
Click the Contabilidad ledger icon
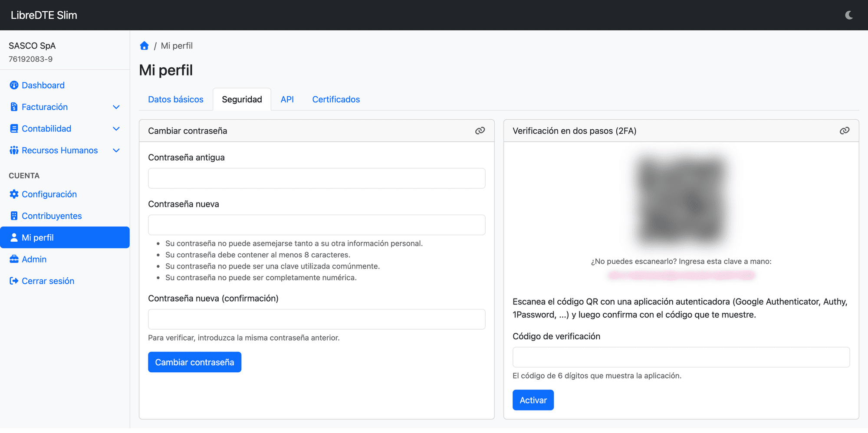click(x=14, y=128)
